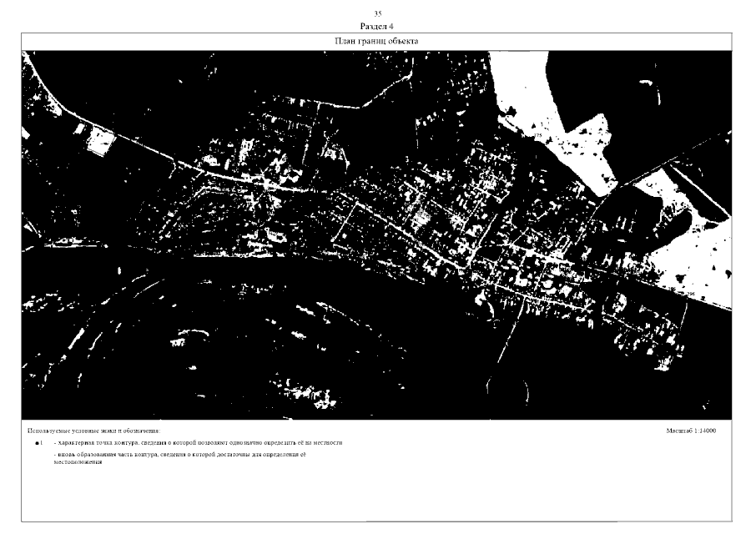Click the page number 35 at top
Screen dimensions: 756x534
[x=377, y=16]
